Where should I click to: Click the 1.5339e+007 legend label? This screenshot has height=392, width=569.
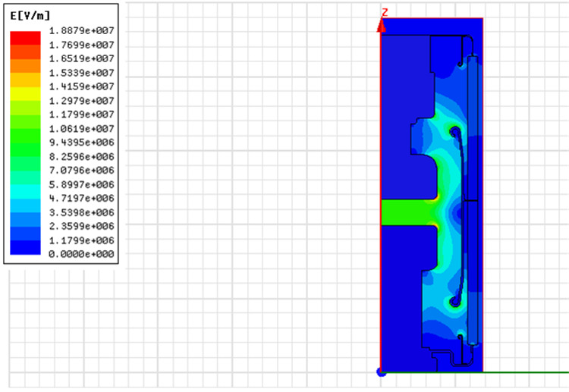click(81, 73)
